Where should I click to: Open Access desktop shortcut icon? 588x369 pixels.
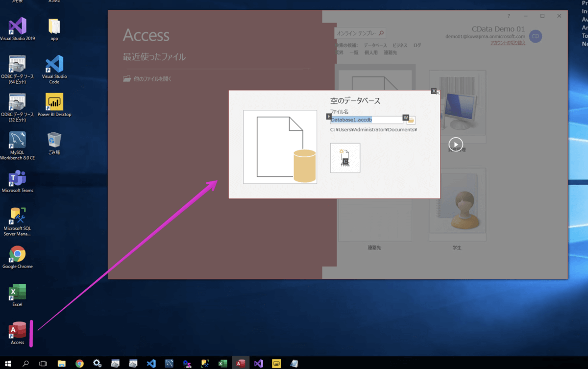[x=17, y=333]
